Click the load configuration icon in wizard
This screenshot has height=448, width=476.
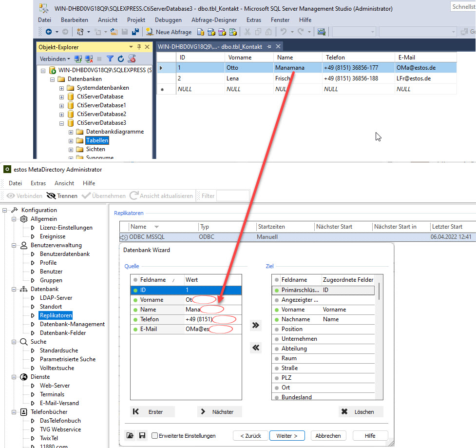pyautogui.click(x=130, y=435)
